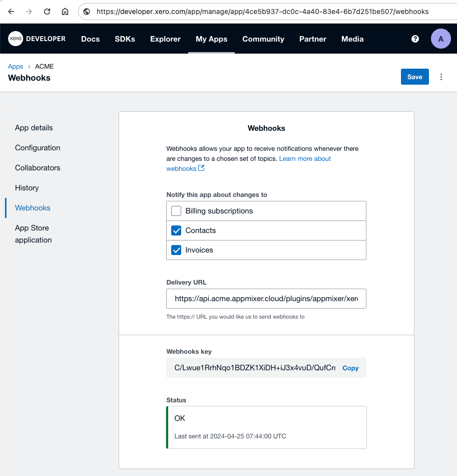The height and width of the screenshot is (476, 457).
Task: Uncheck the Invoices checkbox
Action: [x=176, y=250]
